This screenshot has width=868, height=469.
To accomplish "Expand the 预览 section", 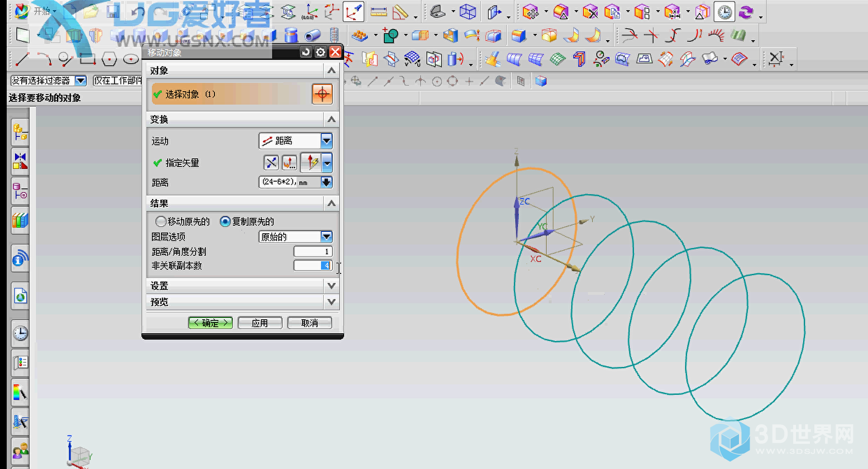I will tap(331, 302).
